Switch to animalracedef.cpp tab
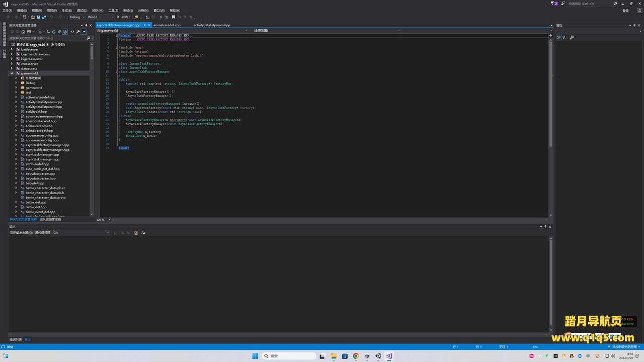Image resolution: width=644 pixels, height=362 pixels. point(167,25)
